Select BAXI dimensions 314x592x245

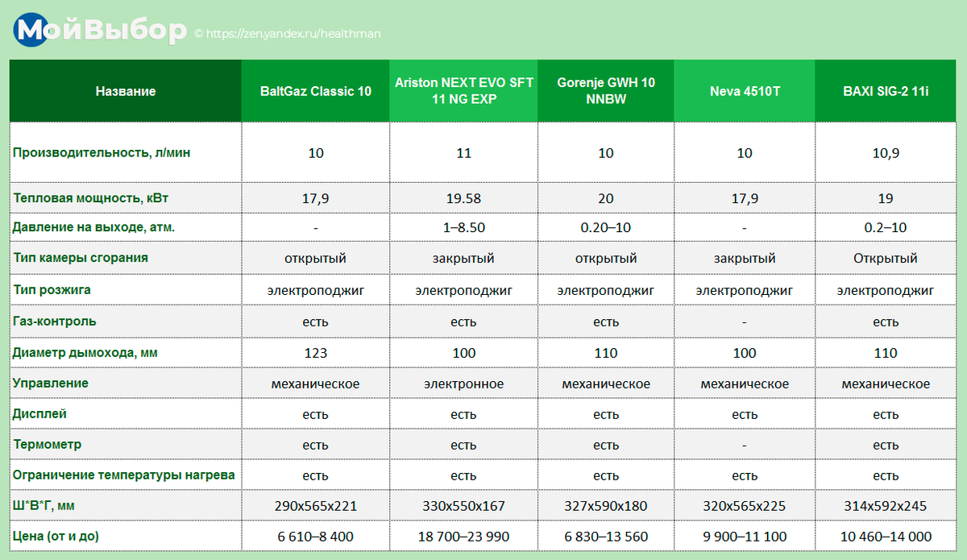pos(886,506)
